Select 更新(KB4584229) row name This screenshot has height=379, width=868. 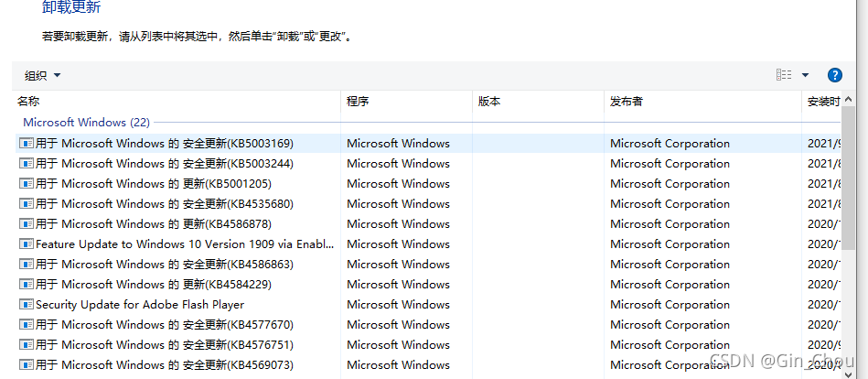pos(154,284)
